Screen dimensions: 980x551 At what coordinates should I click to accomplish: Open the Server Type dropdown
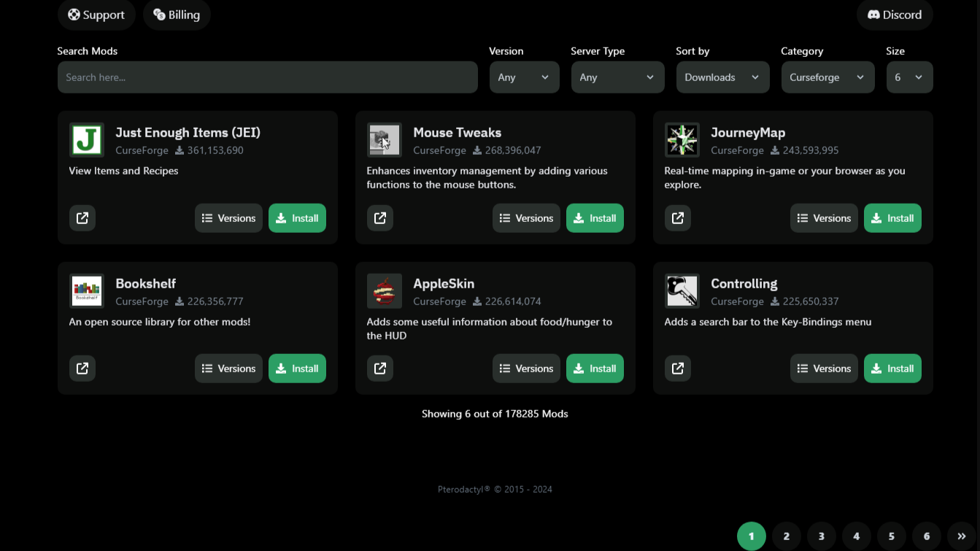[x=617, y=77]
